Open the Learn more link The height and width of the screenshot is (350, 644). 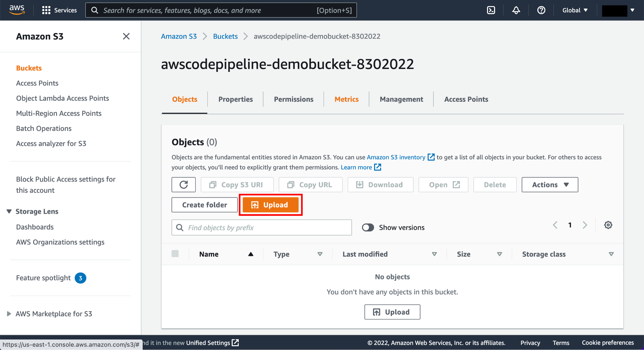pos(356,167)
